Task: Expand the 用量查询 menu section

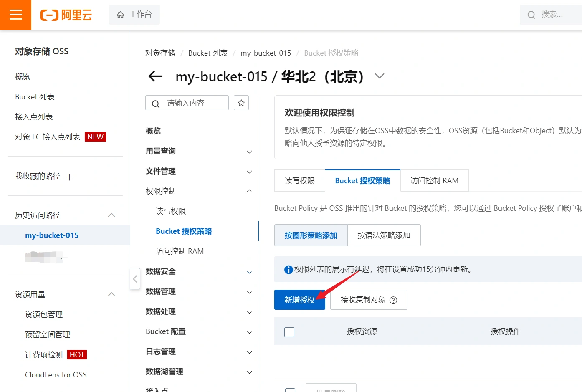Action: [x=199, y=151]
